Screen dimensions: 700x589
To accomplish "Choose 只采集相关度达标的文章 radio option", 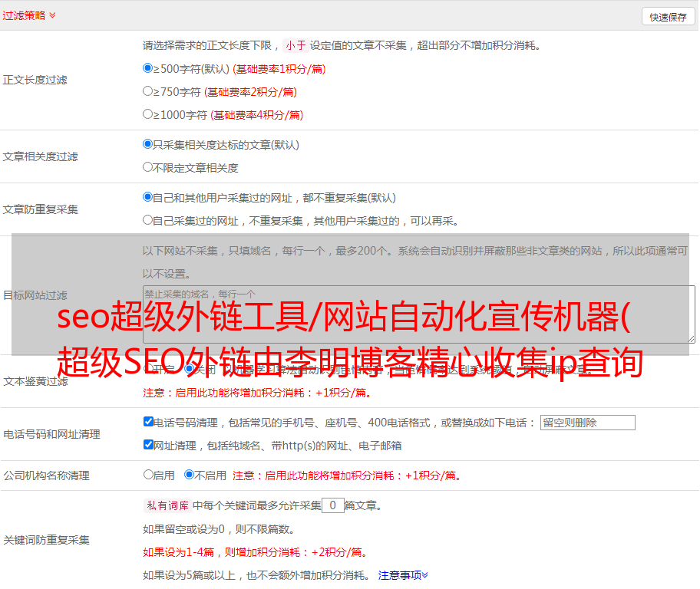I will [x=147, y=144].
